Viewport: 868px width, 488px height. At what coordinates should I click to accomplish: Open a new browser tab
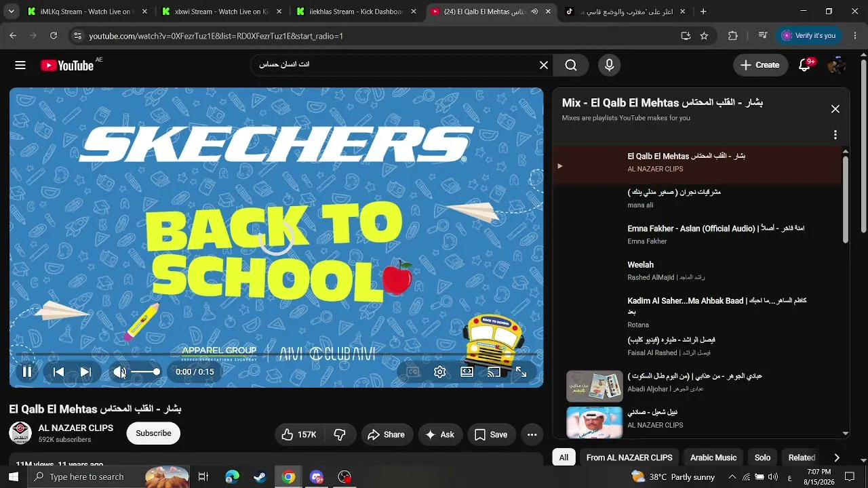(x=703, y=12)
